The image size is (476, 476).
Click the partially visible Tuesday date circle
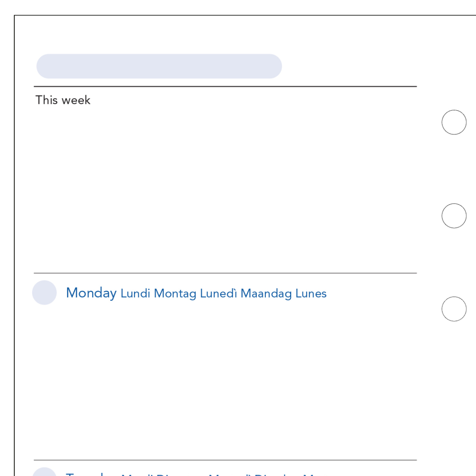coord(44,472)
